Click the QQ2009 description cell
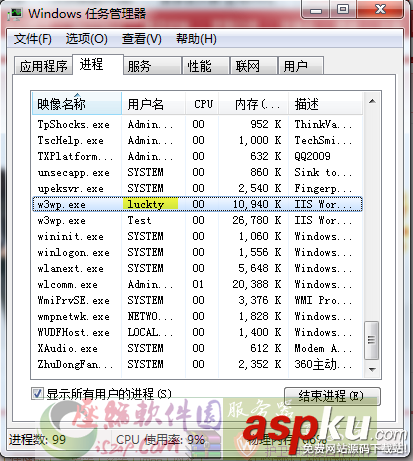The width and height of the screenshot is (413, 461). coord(312,156)
